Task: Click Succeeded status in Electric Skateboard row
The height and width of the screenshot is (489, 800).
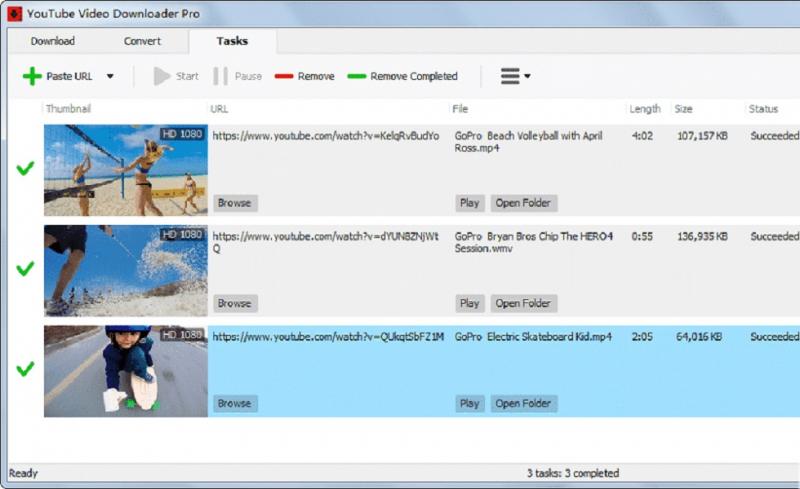Action: tap(774, 337)
